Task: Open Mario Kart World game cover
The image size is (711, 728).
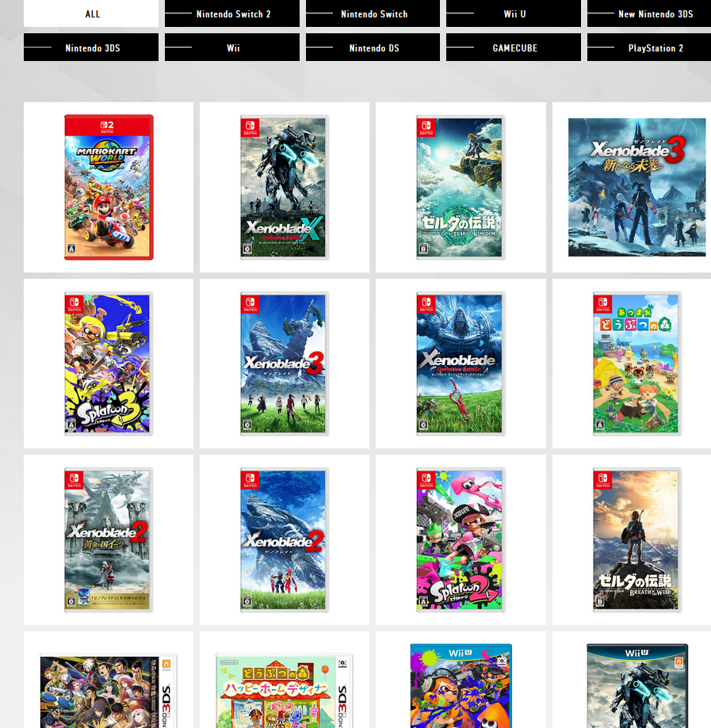Action: (109, 187)
